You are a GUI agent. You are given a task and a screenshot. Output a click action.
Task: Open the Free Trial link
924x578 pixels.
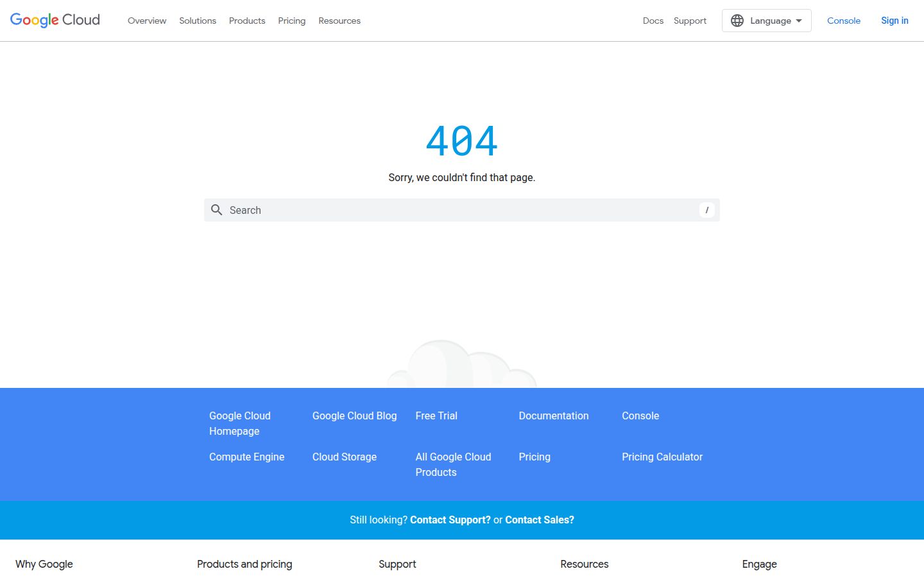pyautogui.click(x=436, y=416)
